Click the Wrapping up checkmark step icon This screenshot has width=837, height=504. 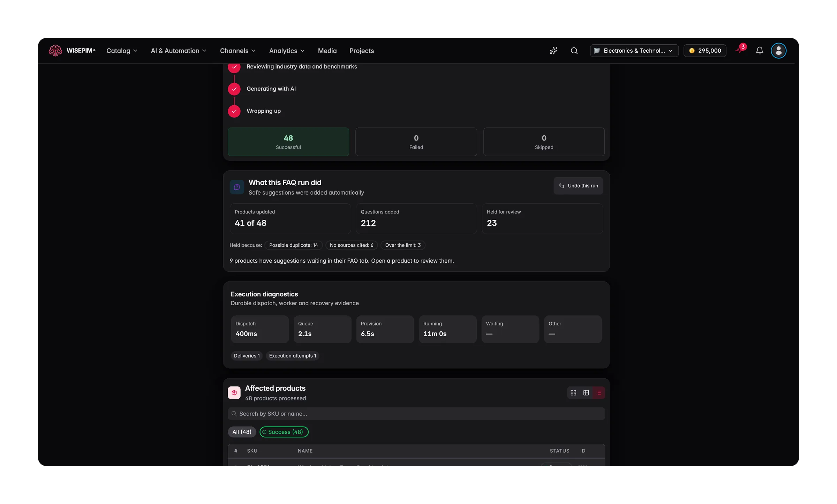234,111
